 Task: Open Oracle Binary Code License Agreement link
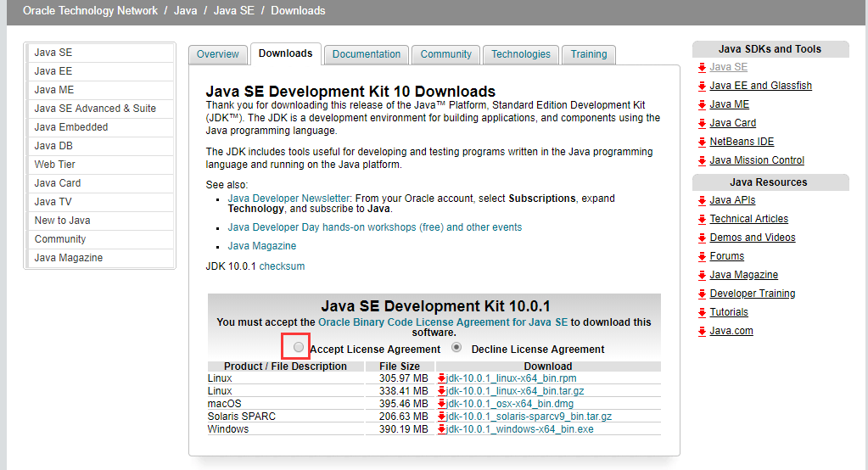pyautogui.click(x=443, y=322)
